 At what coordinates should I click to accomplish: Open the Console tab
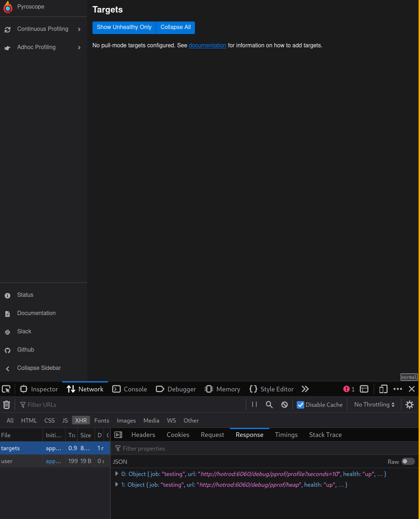pyautogui.click(x=130, y=389)
